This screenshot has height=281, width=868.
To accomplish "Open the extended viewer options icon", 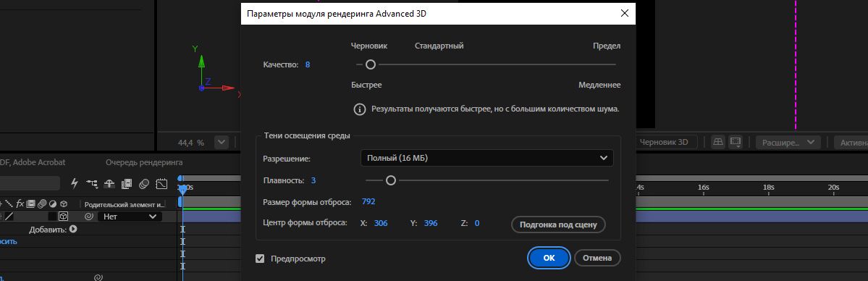I will 735,143.
